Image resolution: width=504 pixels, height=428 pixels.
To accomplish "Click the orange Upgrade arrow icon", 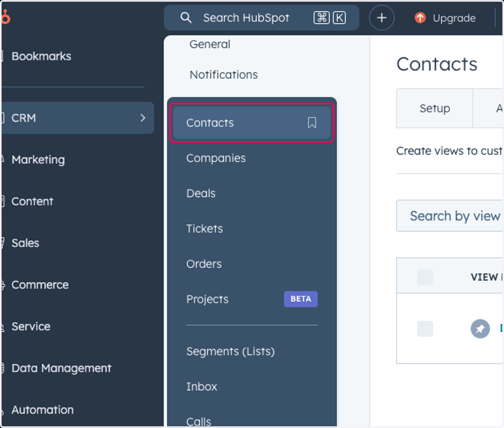I will click(420, 18).
